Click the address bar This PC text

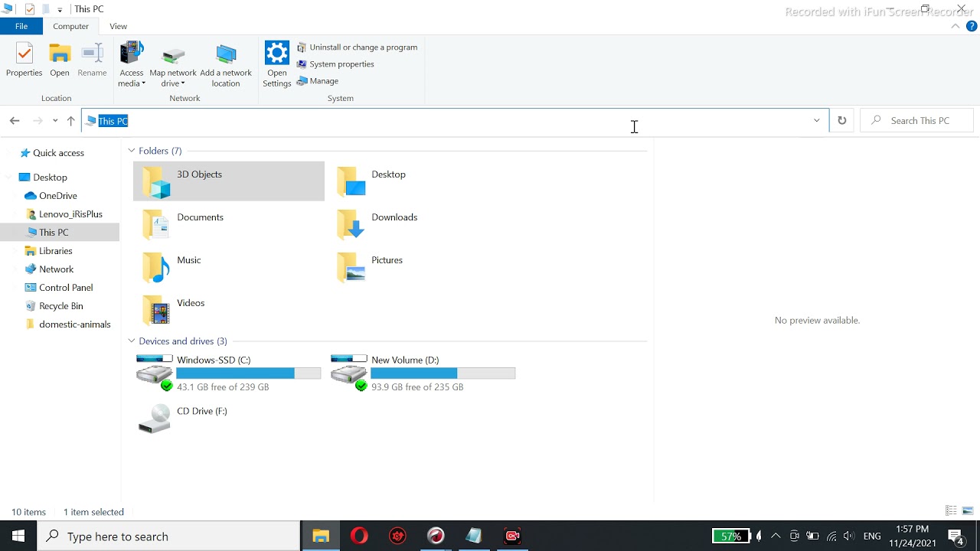click(113, 121)
